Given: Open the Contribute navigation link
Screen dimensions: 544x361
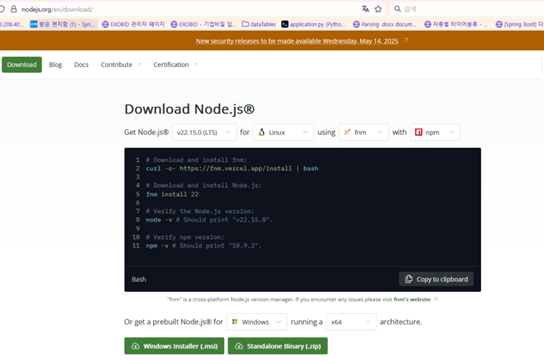Looking at the screenshot, I should coord(120,65).
